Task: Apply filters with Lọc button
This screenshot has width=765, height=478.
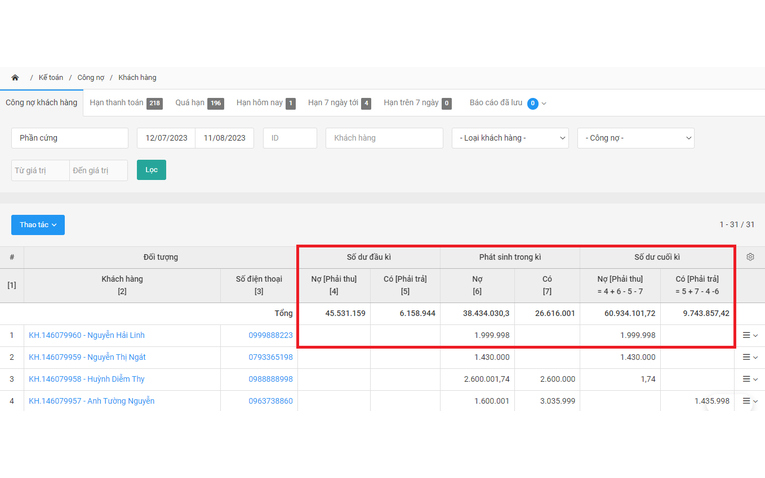Action: [x=151, y=170]
